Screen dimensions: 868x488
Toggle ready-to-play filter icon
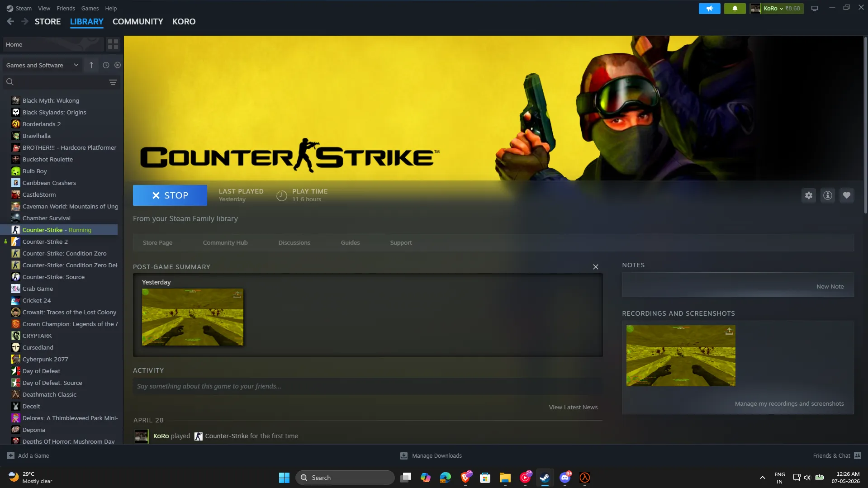tap(118, 65)
